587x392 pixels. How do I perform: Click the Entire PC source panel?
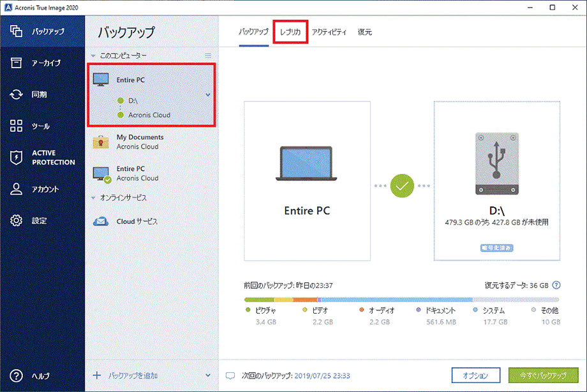pos(307,181)
